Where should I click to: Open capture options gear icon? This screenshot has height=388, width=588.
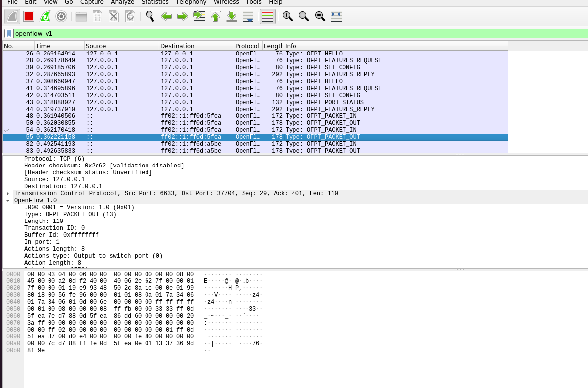click(x=61, y=16)
